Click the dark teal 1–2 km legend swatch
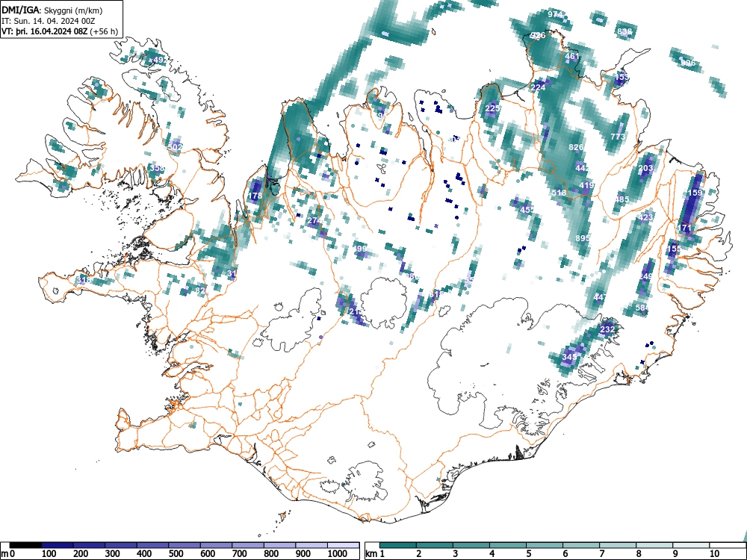The image size is (747, 560). click(x=398, y=545)
